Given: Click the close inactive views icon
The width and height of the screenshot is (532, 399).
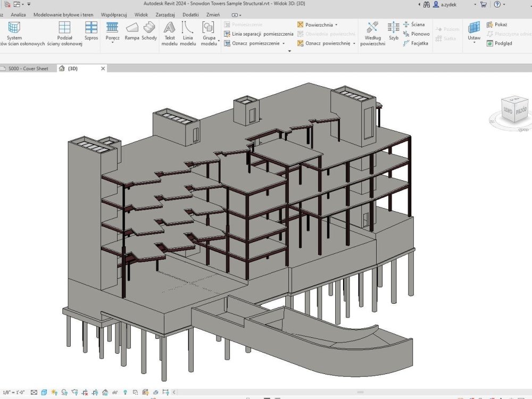Looking at the screenshot, I should click(7, 4).
